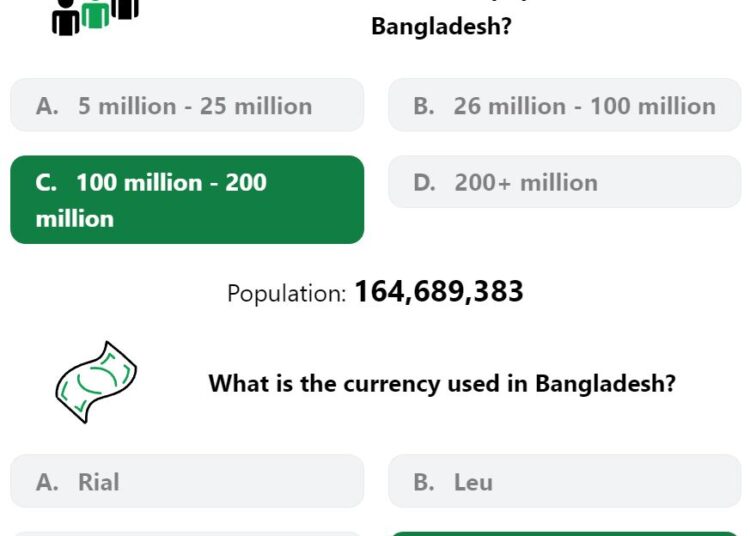Click the "Population:" label

coord(287,293)
